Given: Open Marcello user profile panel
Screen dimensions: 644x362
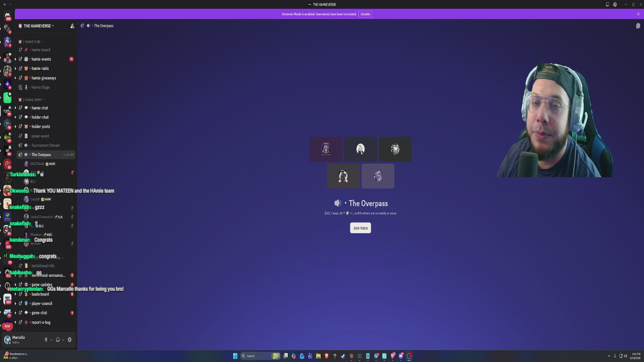Looking at the screenshot, I should [22, 340].
